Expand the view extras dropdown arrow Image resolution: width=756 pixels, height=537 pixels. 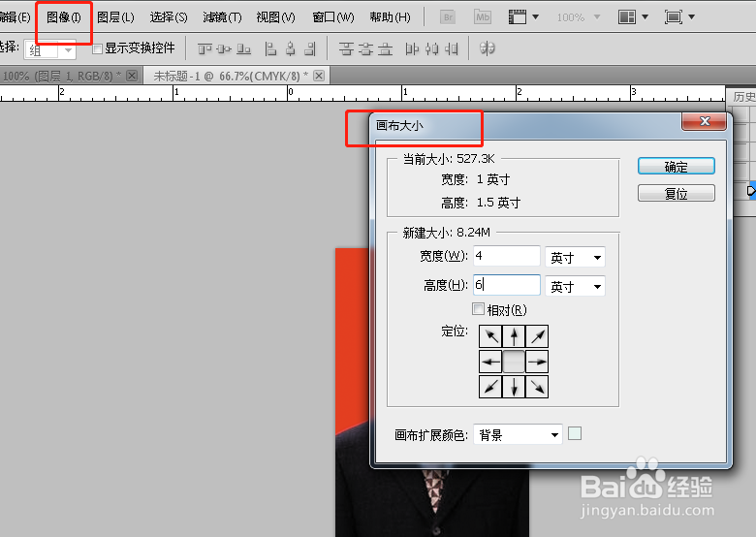point(535,17)
